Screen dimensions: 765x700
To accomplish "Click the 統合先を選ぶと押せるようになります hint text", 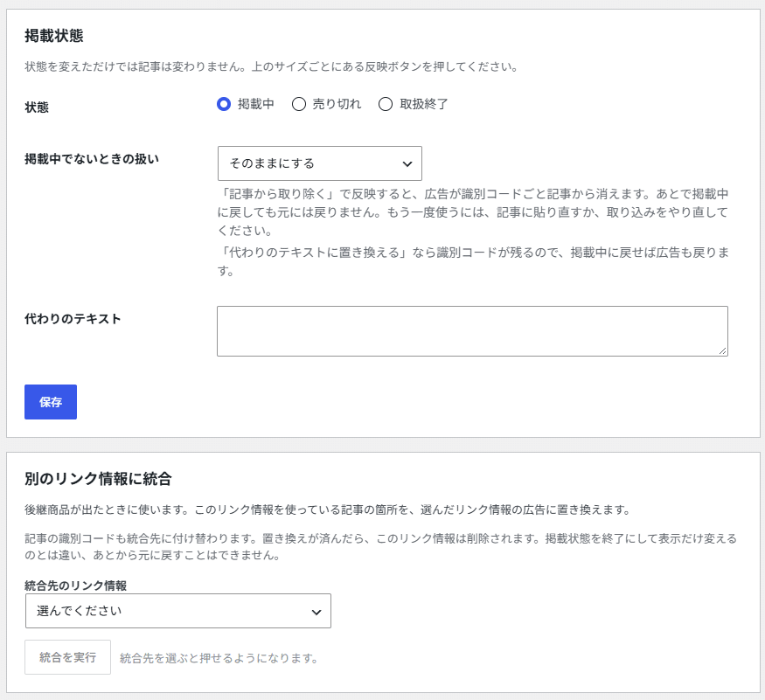I will (x=219, y=658).
